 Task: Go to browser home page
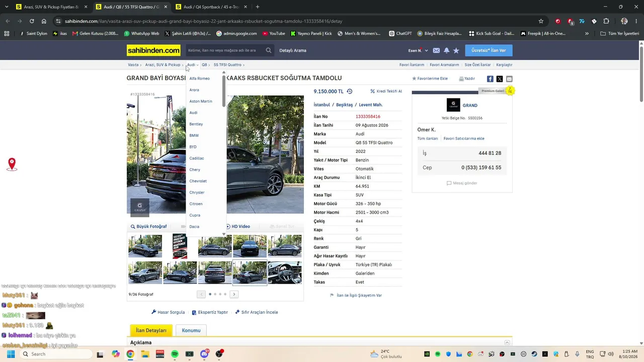coord(44,21)
